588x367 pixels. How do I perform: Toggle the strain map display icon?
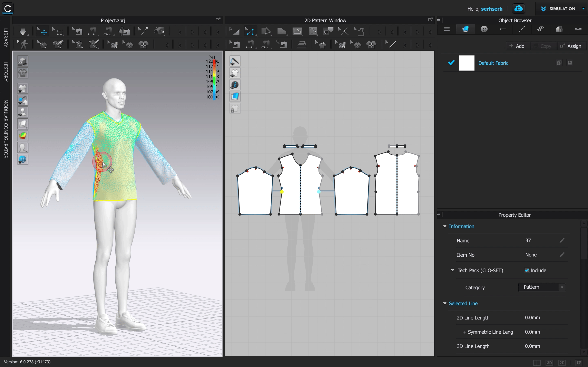coord(23,136)
